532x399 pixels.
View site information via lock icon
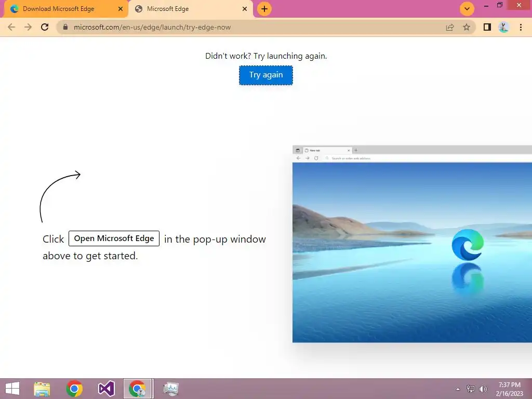point(65,27)
